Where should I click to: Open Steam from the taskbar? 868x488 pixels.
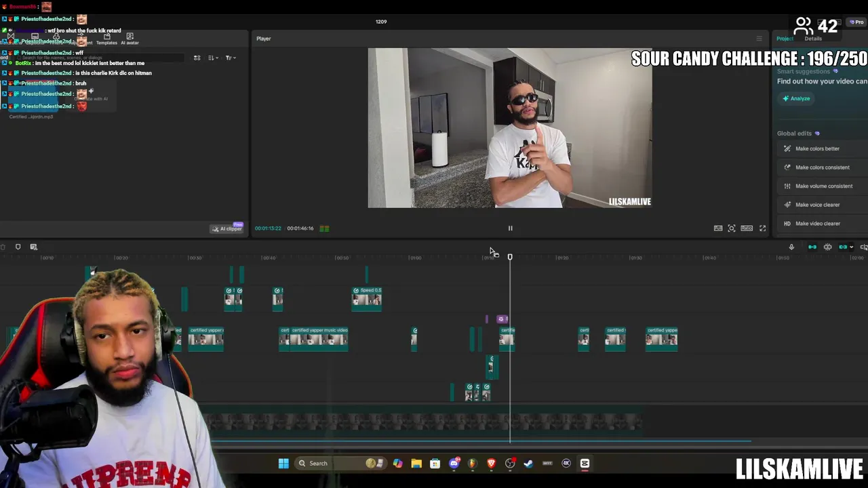(x=528, y=464)
